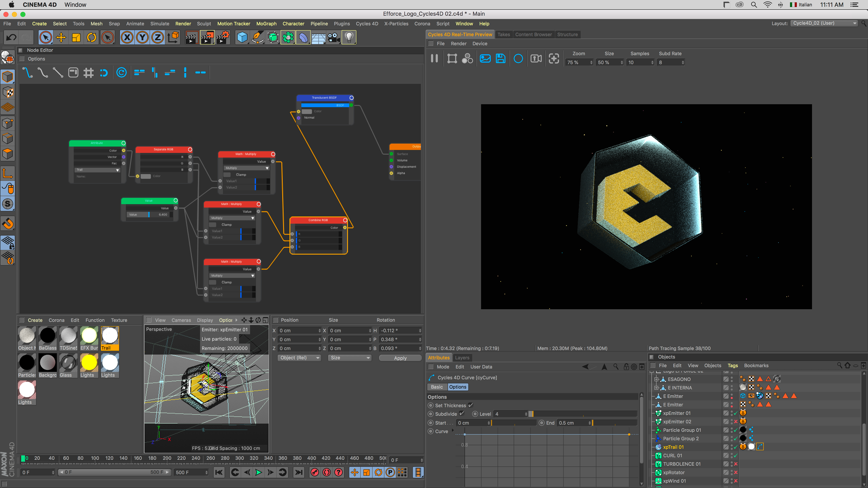Expand the ESAGONO object tree

point(656,379)
